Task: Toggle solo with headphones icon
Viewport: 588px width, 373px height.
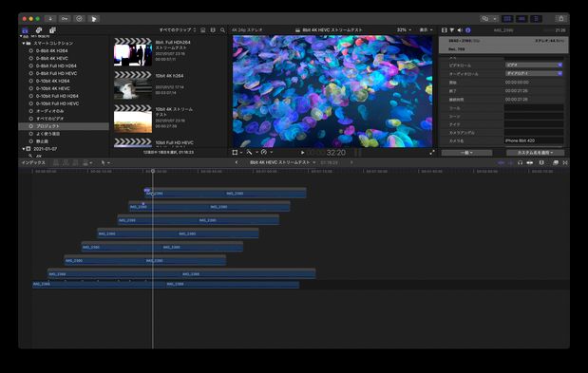Action: 520,162
